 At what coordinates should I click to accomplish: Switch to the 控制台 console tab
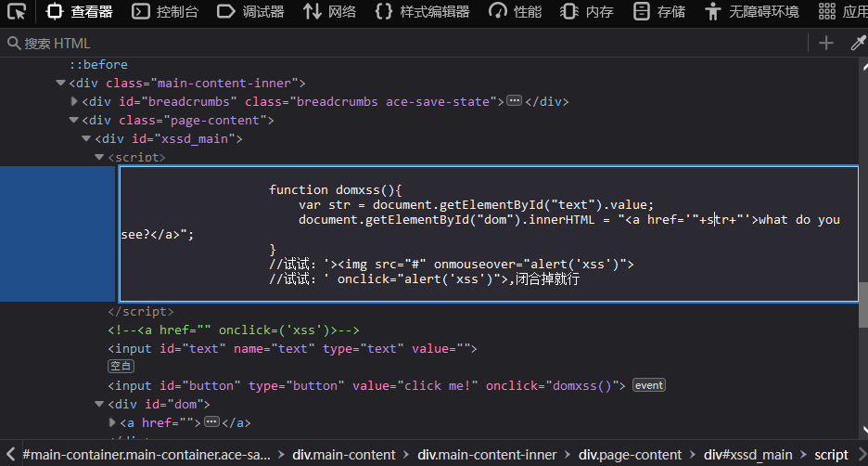165,12
